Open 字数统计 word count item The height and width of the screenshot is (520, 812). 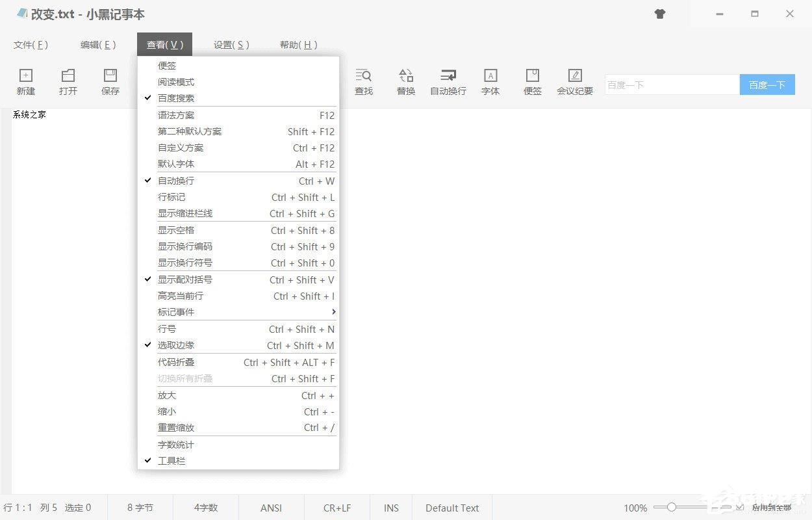(238, 445)
